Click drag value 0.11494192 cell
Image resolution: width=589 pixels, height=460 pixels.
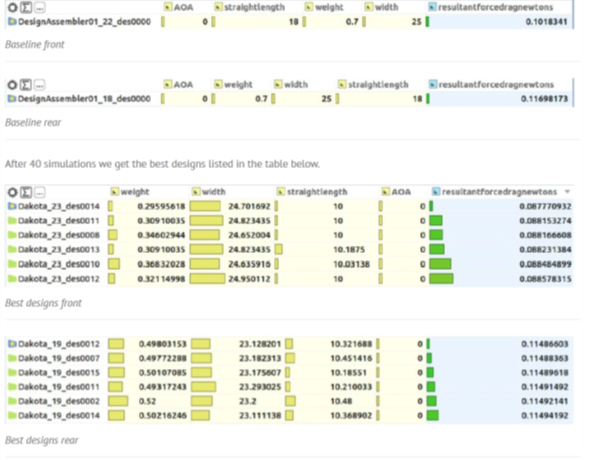click(x=544, y=416)
